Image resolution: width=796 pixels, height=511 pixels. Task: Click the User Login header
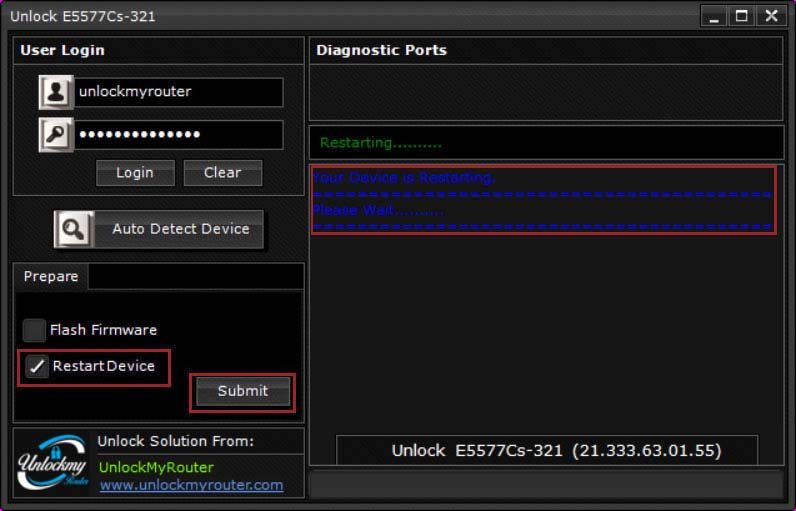click(62, 50)
